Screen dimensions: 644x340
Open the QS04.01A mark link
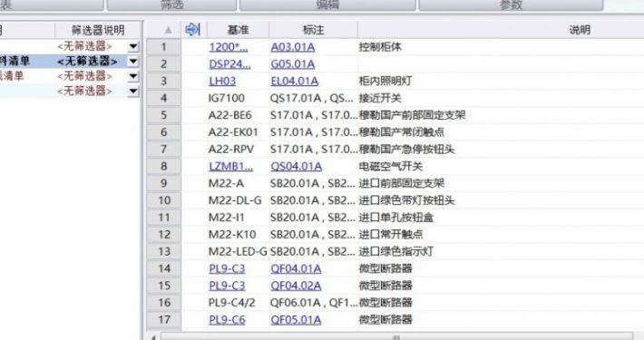click(296, 166)
